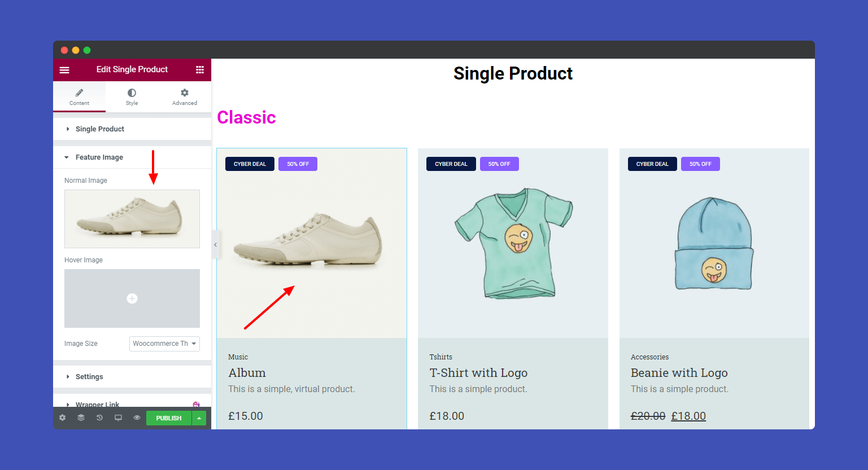Expand the Wrapper Link section

(x=97, y=405)
